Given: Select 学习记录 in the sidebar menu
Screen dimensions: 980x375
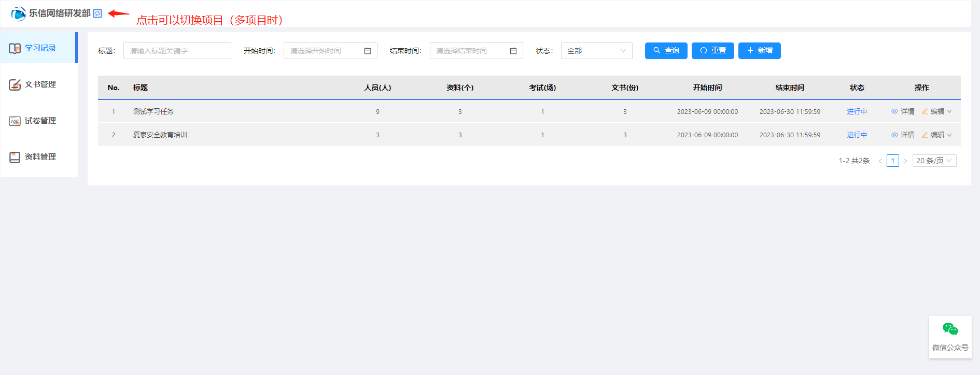Looking at the screenshot, I should (39, 48).
